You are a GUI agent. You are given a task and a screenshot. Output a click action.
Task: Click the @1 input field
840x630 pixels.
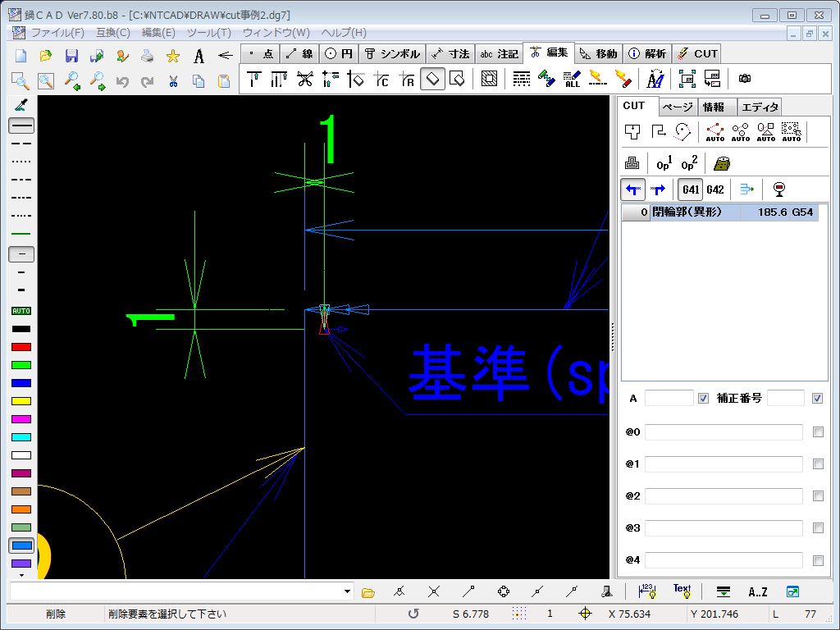pyautogui.click(x=723, y=464)
